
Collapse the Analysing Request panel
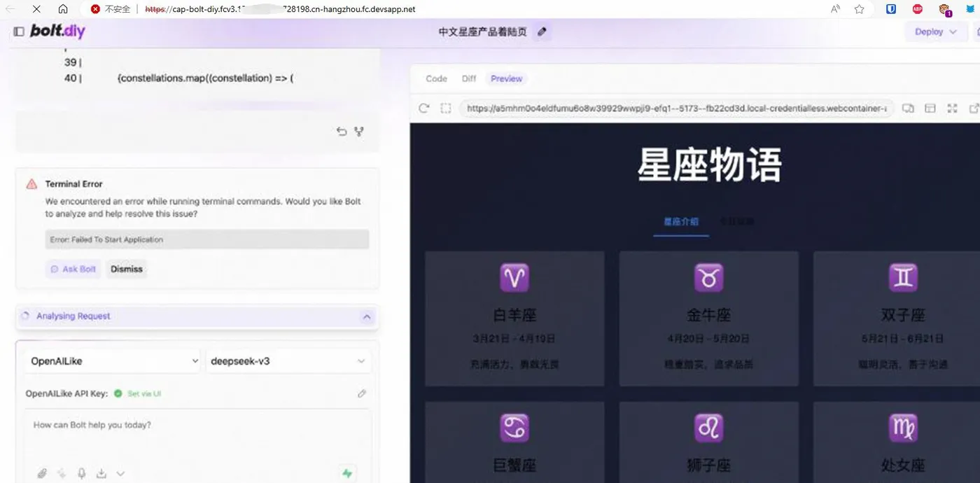click(367, 316)
